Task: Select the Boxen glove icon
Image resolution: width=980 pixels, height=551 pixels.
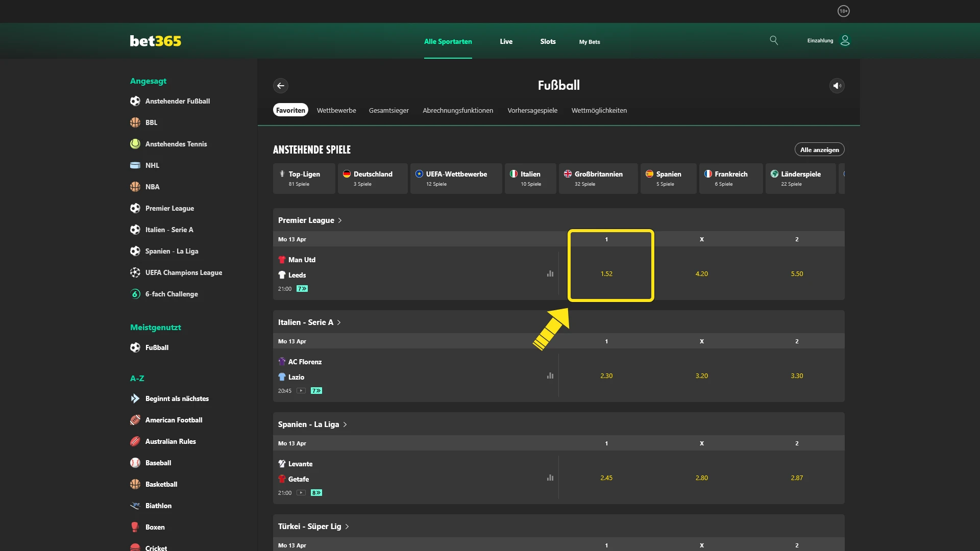Action: (135, 527)
